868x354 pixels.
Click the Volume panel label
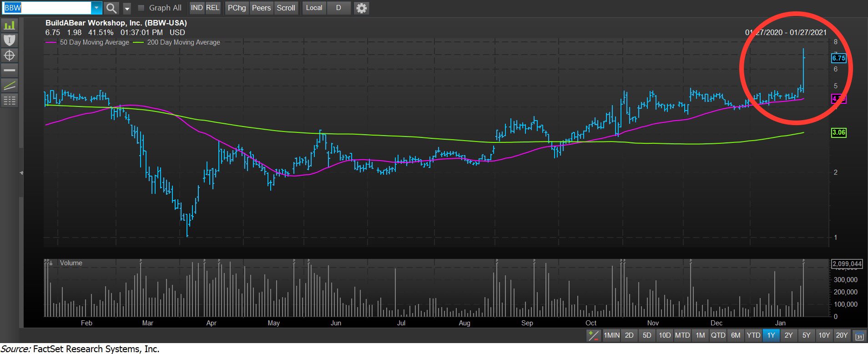pyautogui.click(x=71, y=263)
